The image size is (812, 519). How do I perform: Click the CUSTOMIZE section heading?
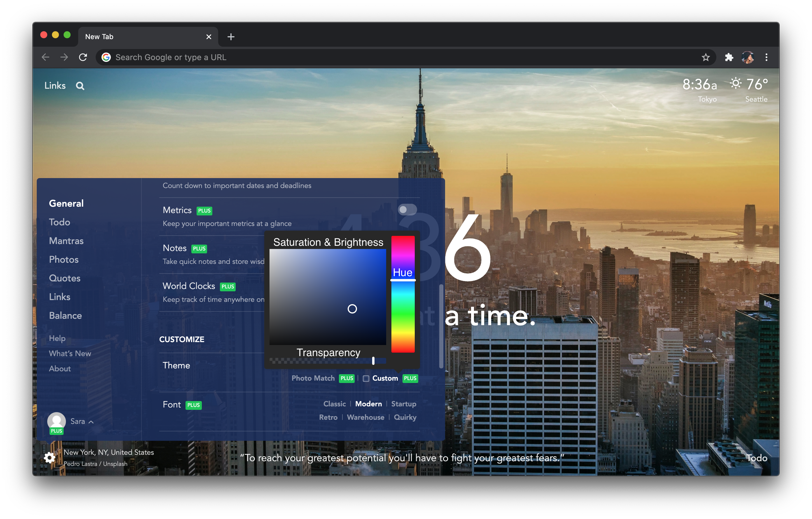pyautogui.click(x=182, y=339)
